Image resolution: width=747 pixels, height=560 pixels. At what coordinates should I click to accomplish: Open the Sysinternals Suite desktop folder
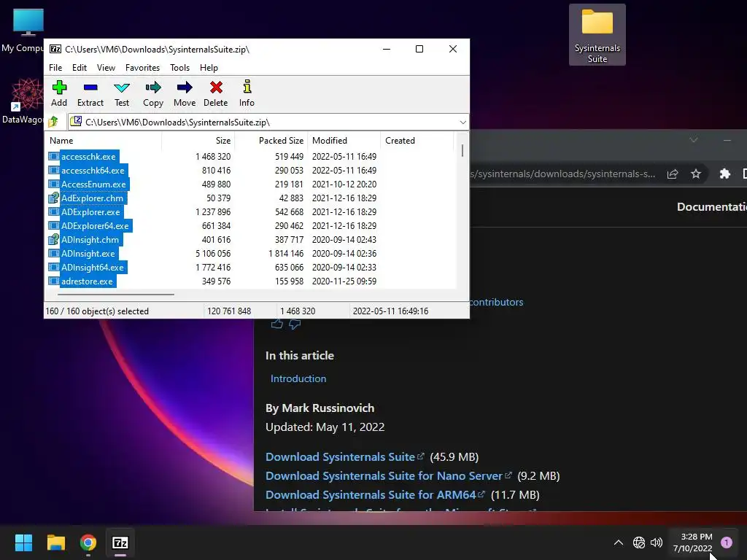click(x=597, y=35)
